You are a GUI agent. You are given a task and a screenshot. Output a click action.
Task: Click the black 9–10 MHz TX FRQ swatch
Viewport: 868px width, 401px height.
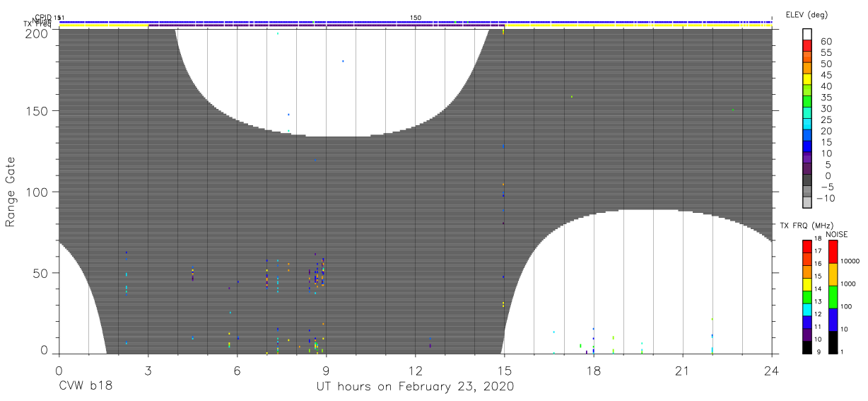point(808,346)
